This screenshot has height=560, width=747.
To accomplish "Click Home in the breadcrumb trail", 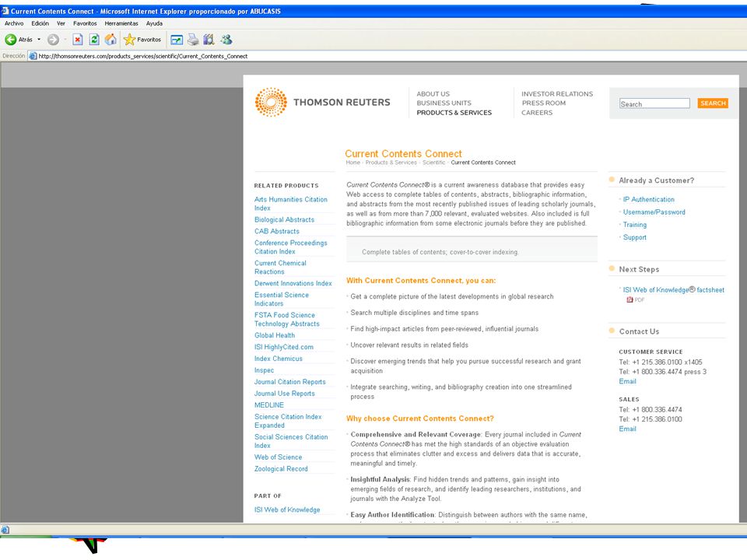I will click(x=353, y=163).
